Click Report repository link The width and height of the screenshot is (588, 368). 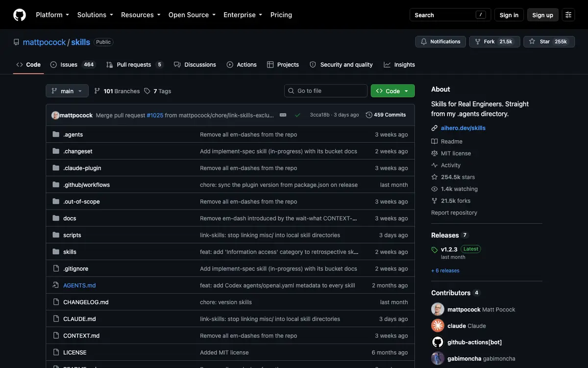click(x=454, y=212)
